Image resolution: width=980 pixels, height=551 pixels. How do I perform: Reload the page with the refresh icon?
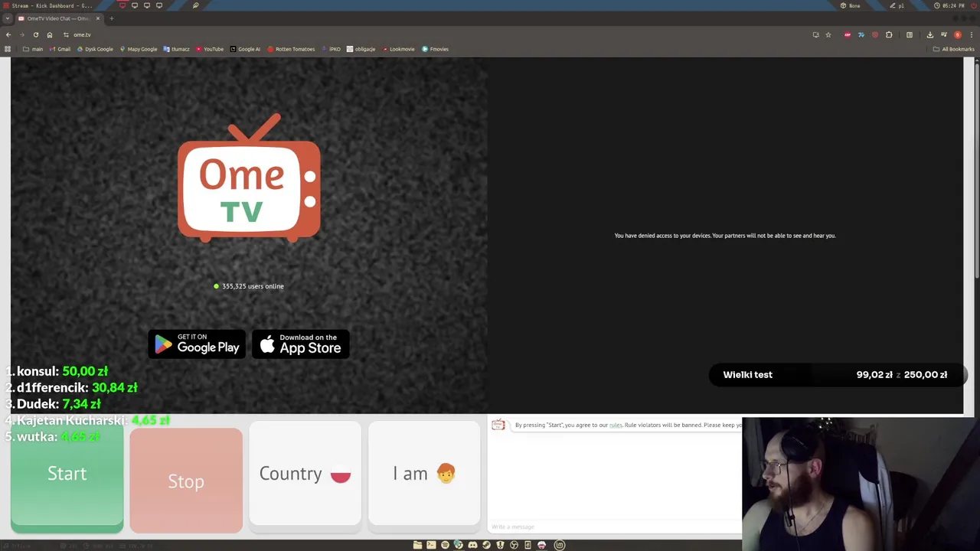(35, 34)
